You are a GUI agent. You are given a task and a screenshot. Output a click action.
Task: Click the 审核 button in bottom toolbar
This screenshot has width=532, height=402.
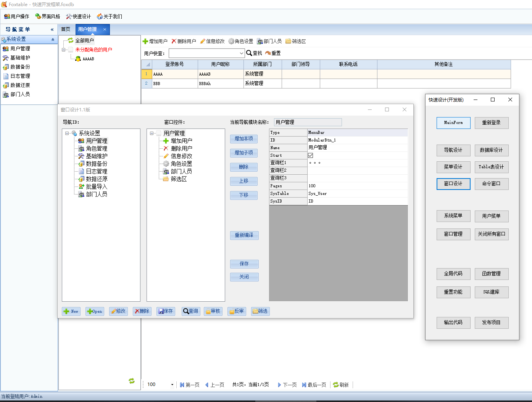pos(213,311)
